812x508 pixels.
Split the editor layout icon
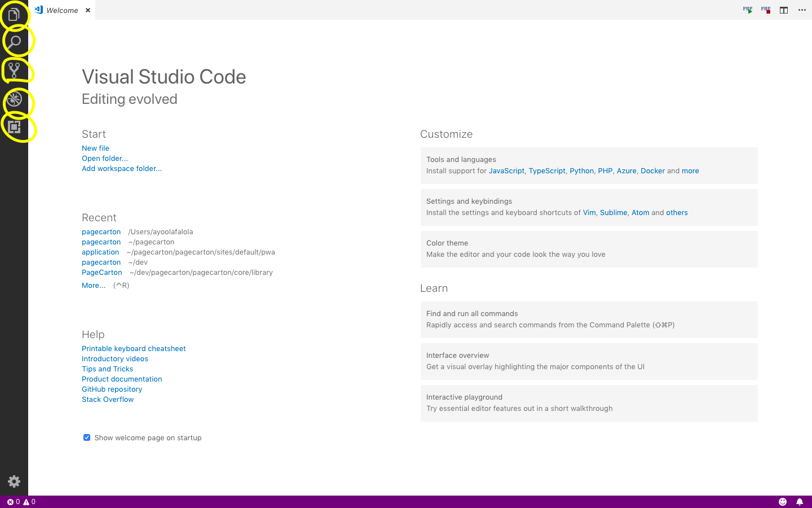click(x=784, y=10)
